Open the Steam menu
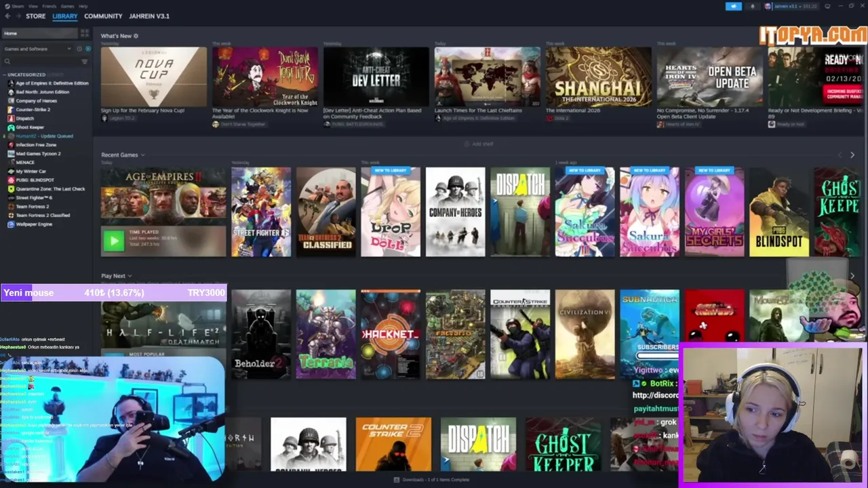 16,6
